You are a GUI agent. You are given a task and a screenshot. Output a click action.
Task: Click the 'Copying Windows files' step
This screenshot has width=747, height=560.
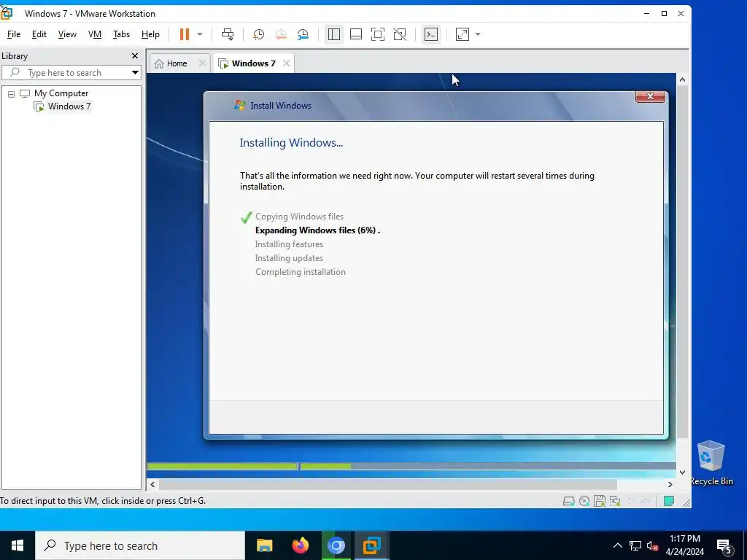(x=299, y=217)
